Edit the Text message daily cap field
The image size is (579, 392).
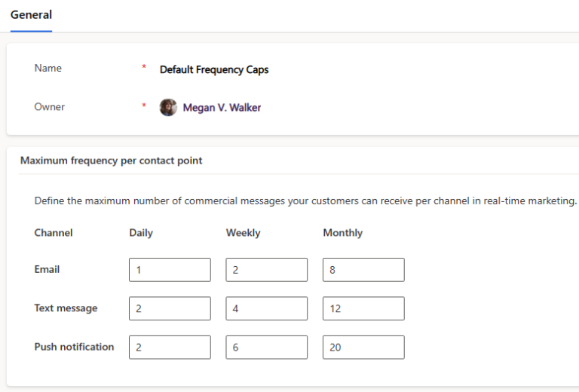point(170,308)
